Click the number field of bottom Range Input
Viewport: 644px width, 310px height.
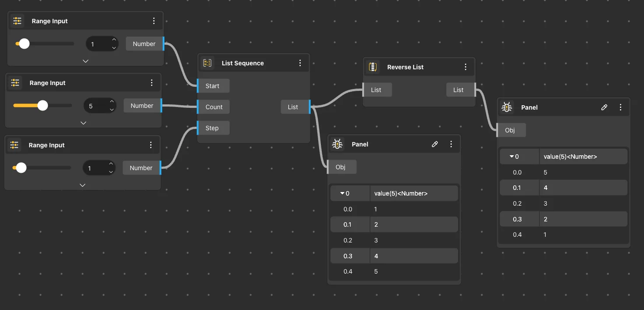tap(95, 168)
